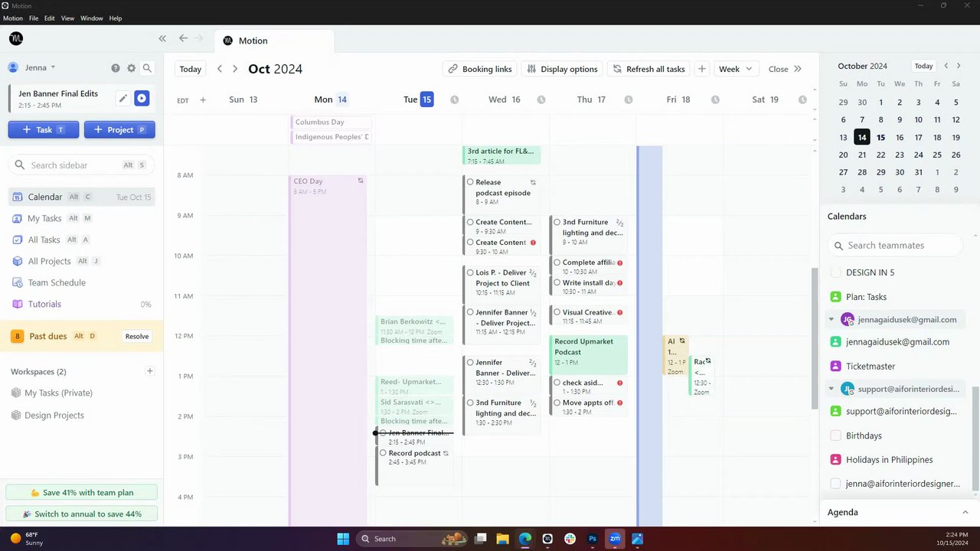Viewport: 980px width, 551px height.
Task: Click clock icon beside Fri 18 header
Action: coord(715,99)
